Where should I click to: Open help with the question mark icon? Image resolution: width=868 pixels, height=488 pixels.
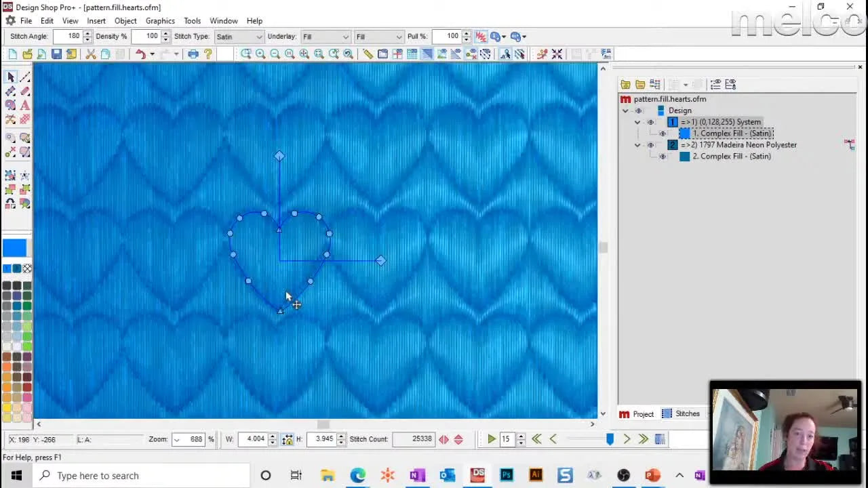point(208,54)
